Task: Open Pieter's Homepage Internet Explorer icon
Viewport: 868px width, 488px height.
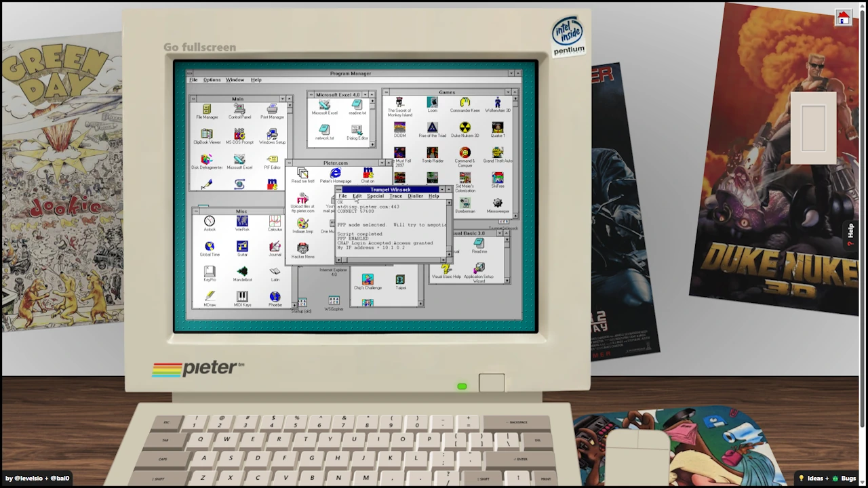Action: pyautogui.click(x=335, y=174)
